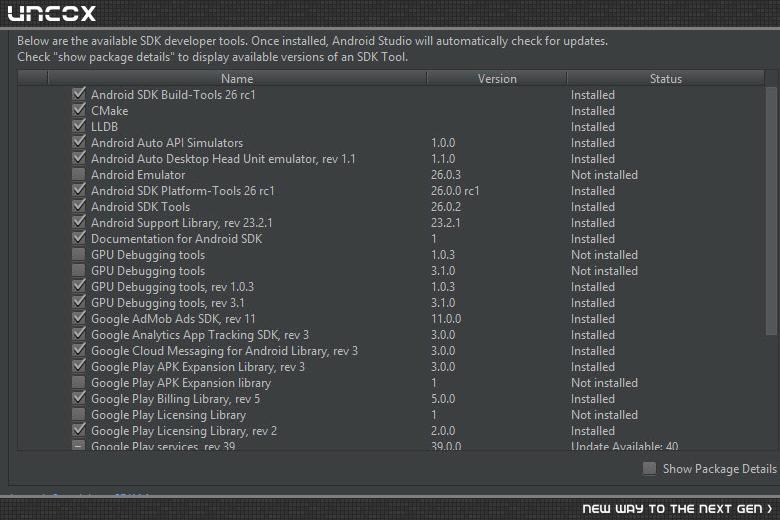Select the 'LLDB' row name
Screen dimensions: 780x520
tap(104, 126)
